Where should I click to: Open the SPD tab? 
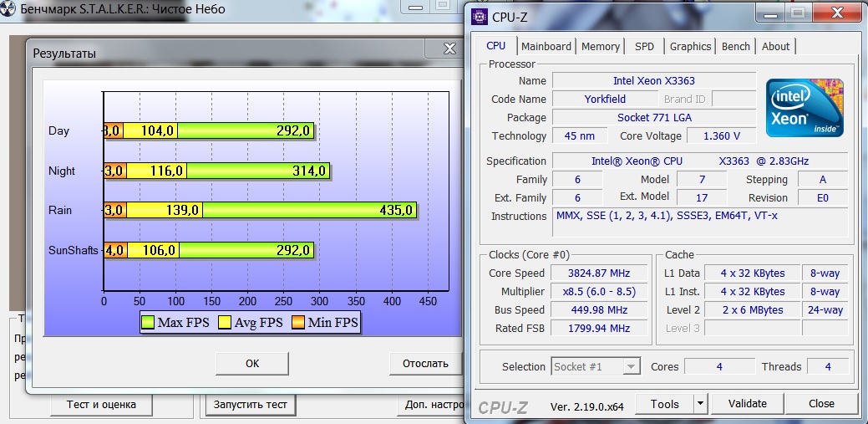pyautogui.click(x=644, y=47)
